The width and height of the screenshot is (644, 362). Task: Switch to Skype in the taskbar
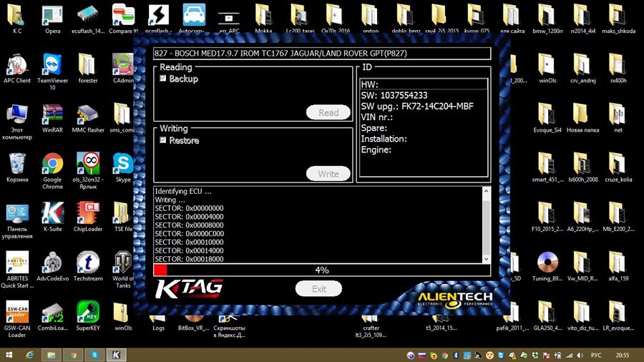coord(94,355)
